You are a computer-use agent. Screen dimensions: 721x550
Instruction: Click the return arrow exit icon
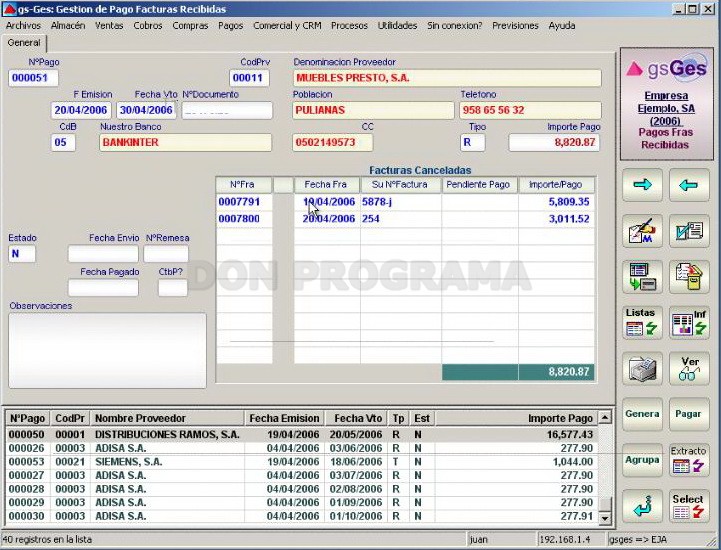pos(642,506)
